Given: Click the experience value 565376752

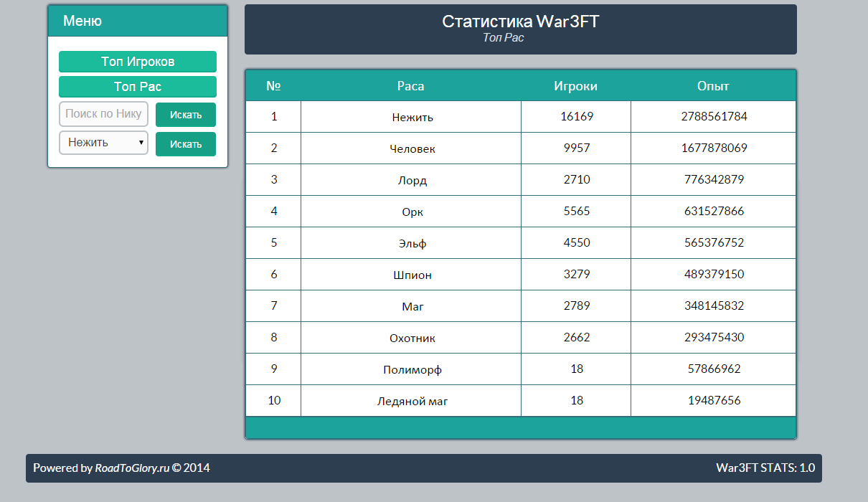Looking at the screenshot, I should (714, 242).
